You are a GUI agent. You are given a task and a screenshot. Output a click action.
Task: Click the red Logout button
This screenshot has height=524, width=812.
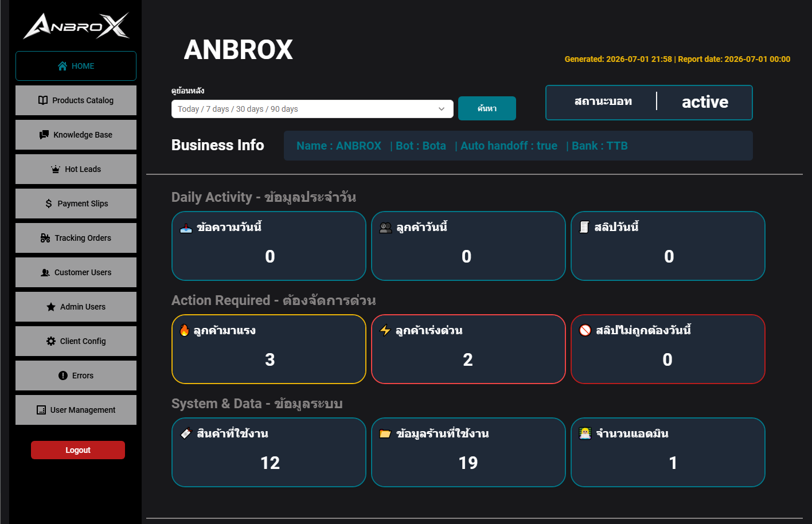pos(78,450)
